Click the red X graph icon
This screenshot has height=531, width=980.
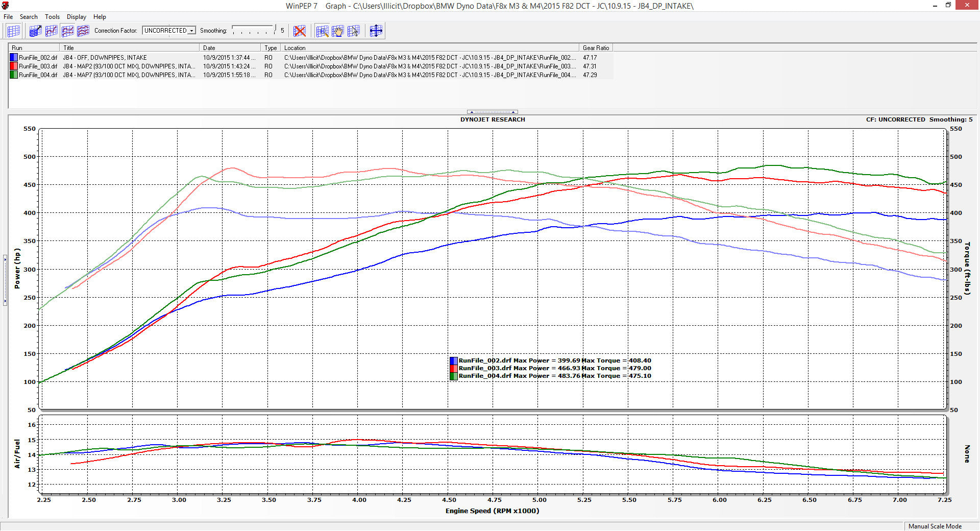300,31
